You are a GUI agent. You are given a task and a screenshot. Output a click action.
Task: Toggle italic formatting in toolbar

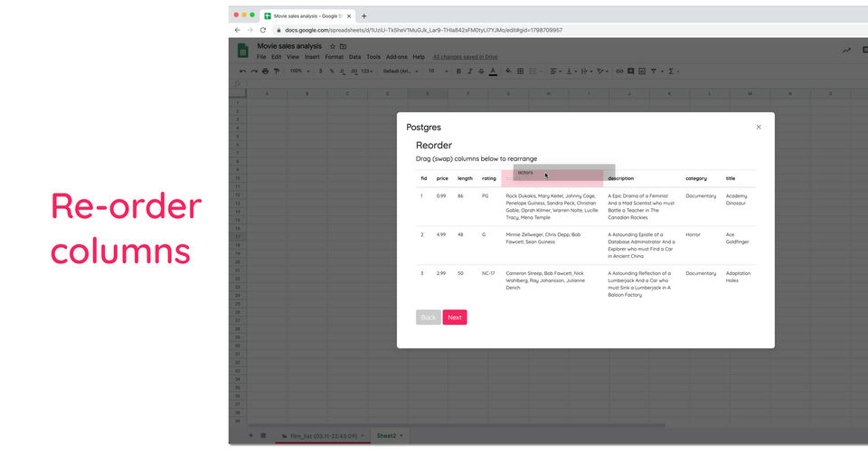(x=470, y=71)
